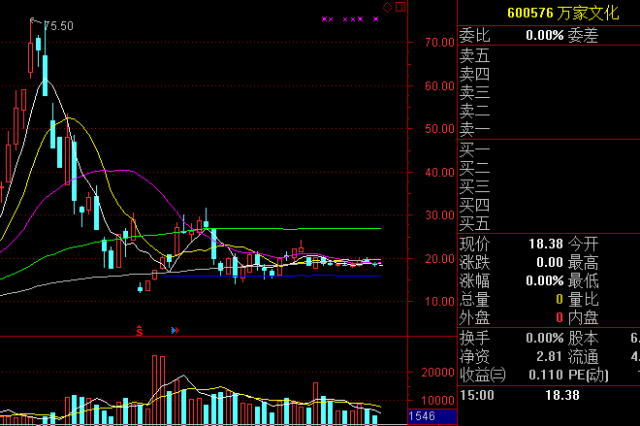
Task: Click the leftmost magenta X marker pair
Action: pyautogui.click(x=326, y=19)
